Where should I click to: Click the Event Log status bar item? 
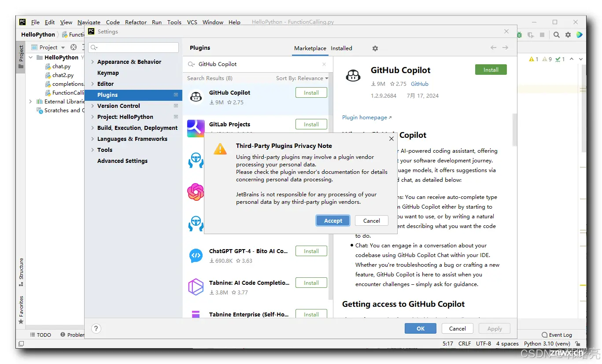(557, 335)
